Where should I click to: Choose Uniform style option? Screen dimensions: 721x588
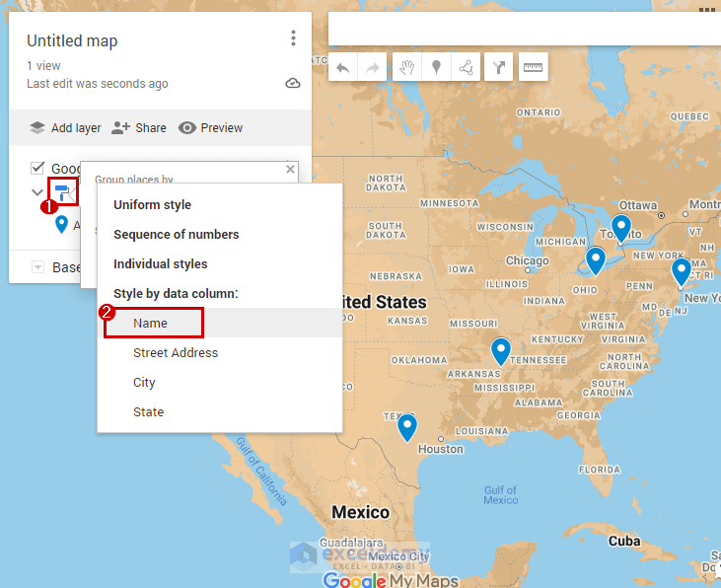tap(152, 205)
